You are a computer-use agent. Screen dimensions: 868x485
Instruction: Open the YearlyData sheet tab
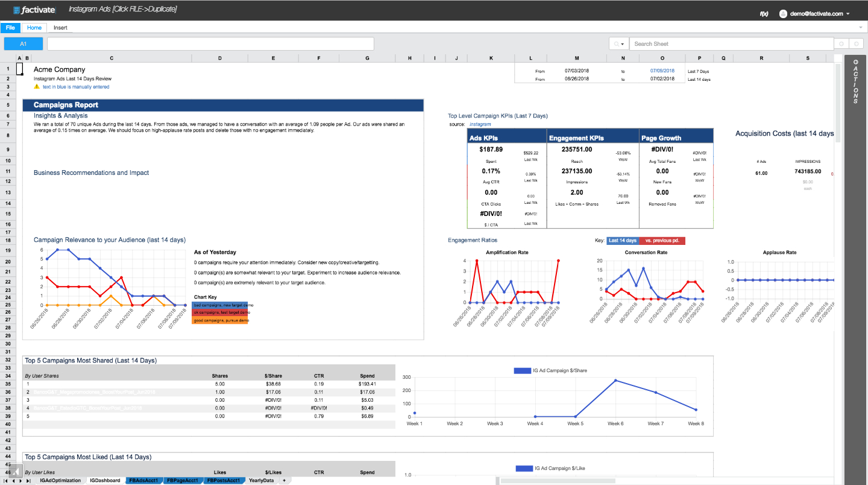[x=261, y=481]
